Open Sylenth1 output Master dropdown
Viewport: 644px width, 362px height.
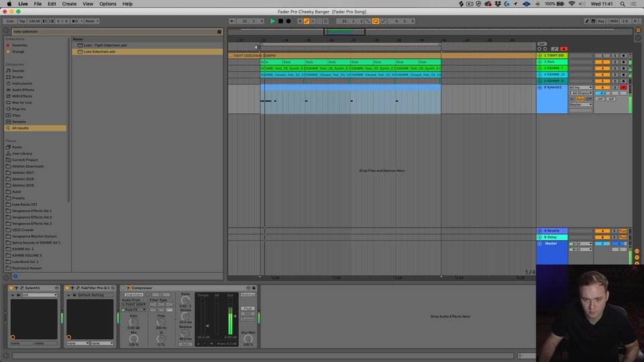pyautogui.click(x=580, y=105)
